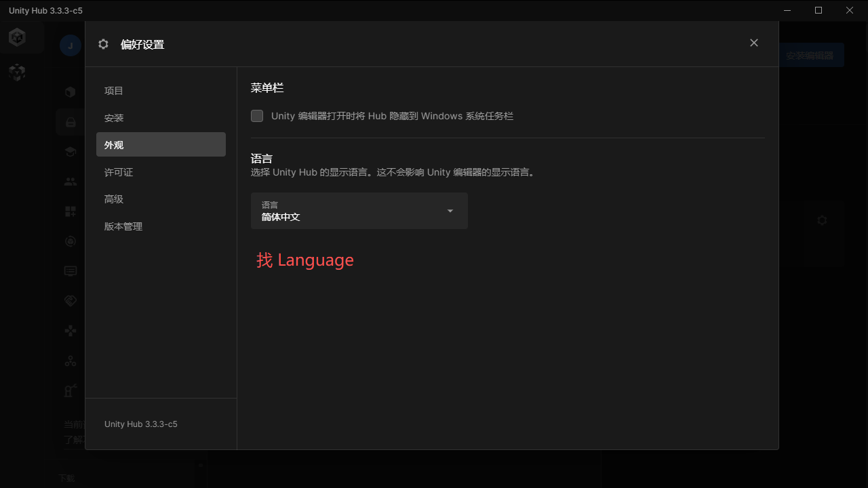
Task: Click the gear icon beside 偏好设置
Action: [103, 44]
